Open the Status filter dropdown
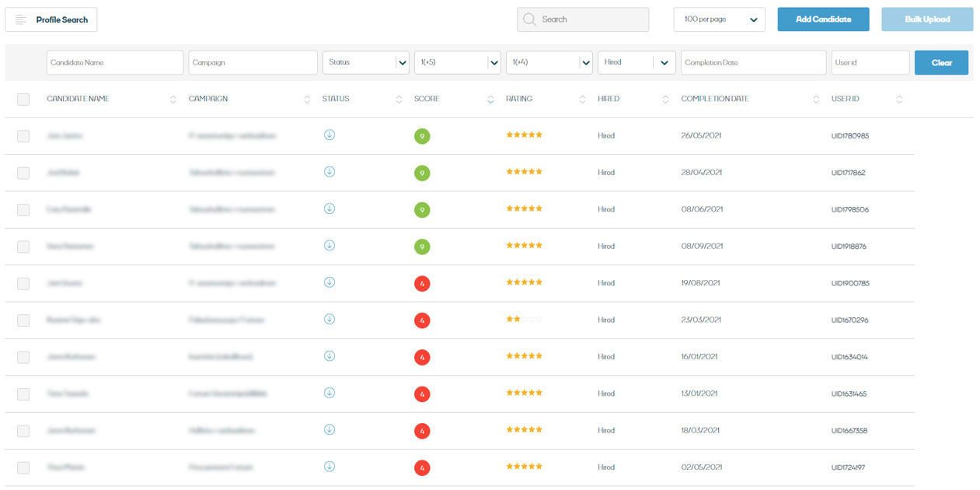980x490 pixels. [366, 62]
